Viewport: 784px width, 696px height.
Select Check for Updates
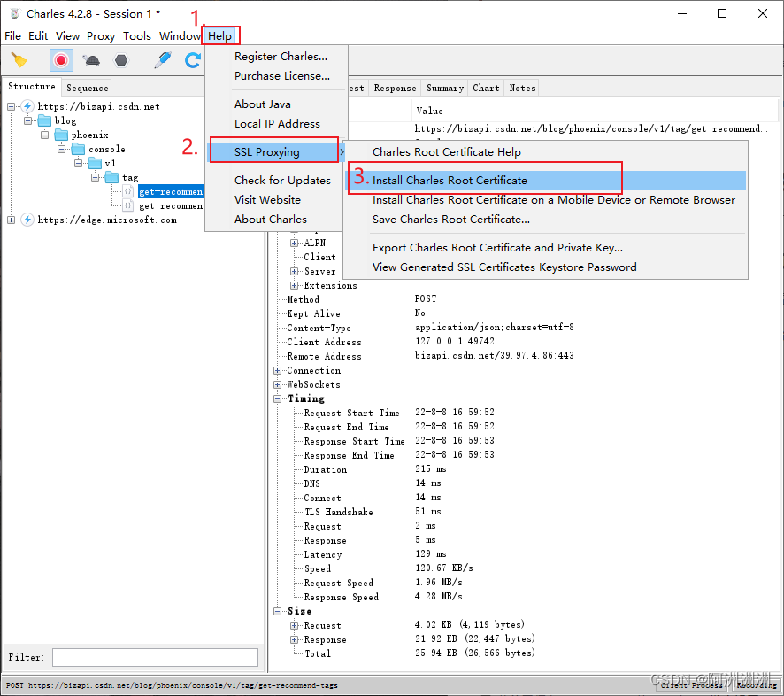[x=282, y=181]
